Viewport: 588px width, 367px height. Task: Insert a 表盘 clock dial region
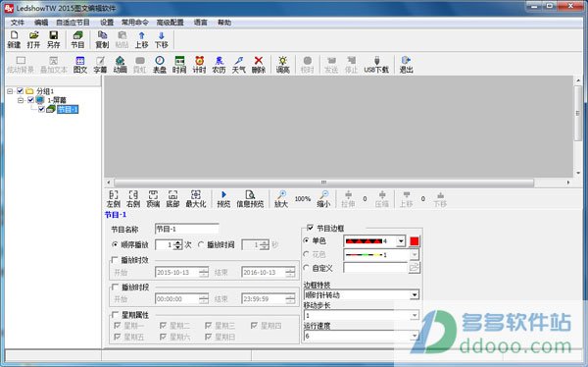pyautogui.click(x=160, y=65)
